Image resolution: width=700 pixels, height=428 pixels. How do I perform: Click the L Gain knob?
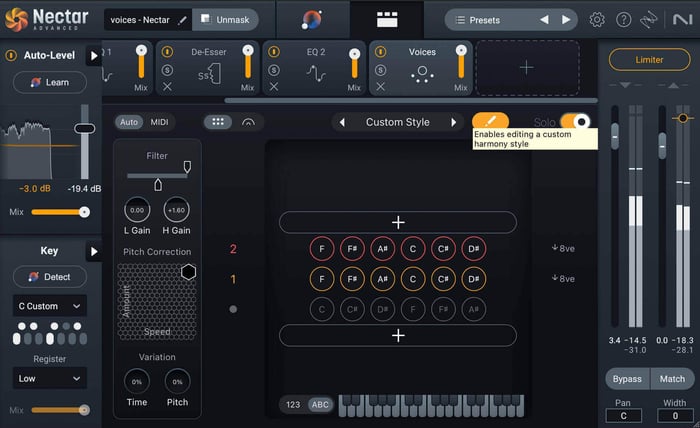(137, 210)
